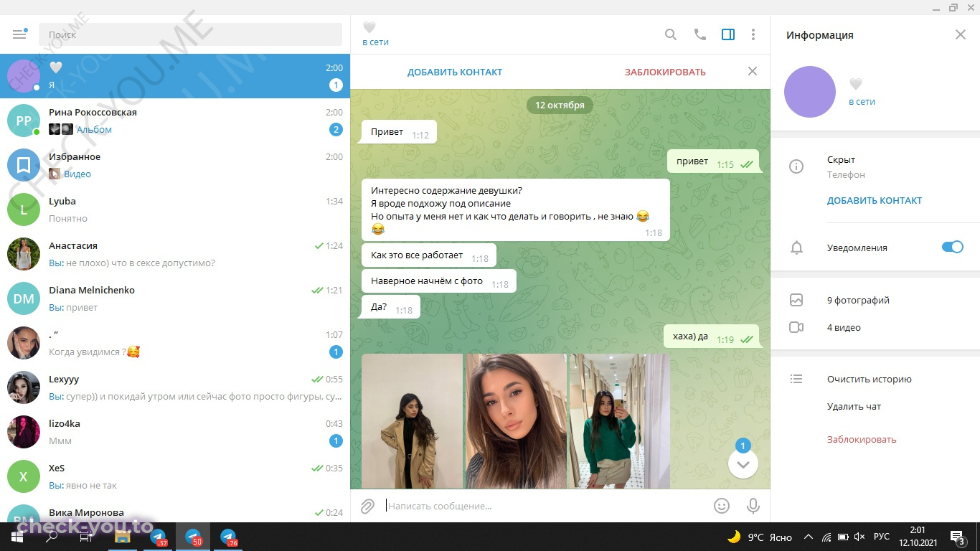
Task: Open 4 видео shared media
Action: [844, 327]
